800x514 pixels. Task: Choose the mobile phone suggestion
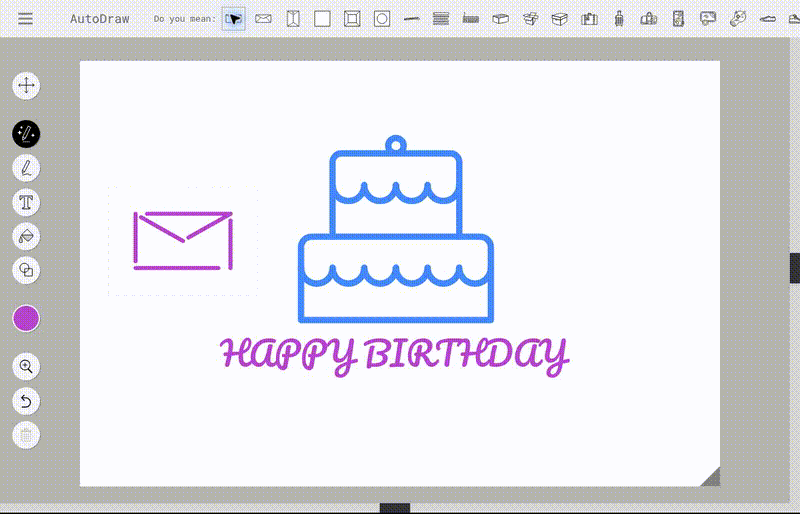(678, 19)
